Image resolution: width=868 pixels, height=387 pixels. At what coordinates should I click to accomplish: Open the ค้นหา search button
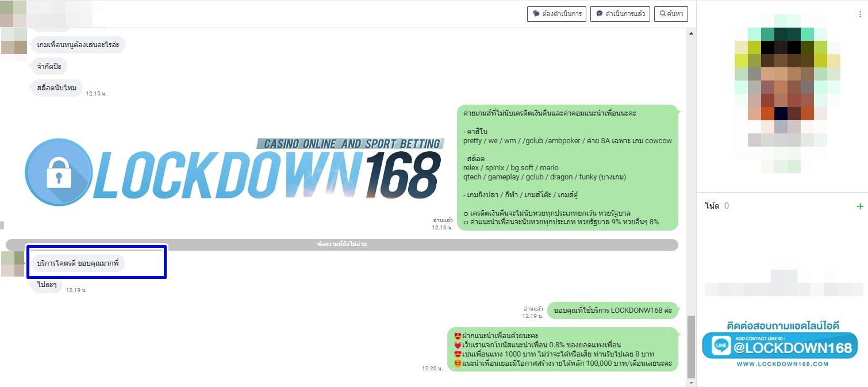tap(671, 14)
